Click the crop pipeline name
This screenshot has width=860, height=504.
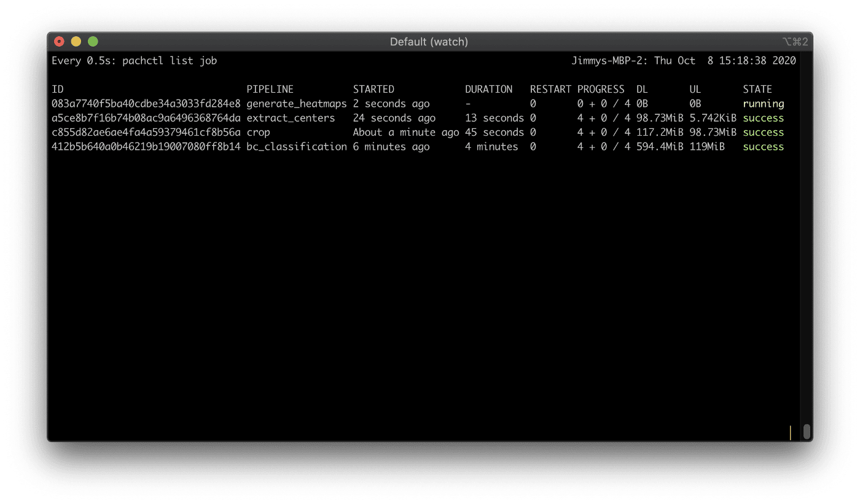pyautogui.click(x=258, y=133)
